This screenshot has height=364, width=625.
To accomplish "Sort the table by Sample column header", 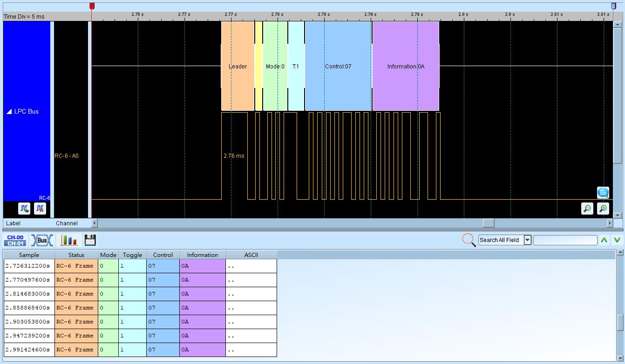I will tap(29, 255).
